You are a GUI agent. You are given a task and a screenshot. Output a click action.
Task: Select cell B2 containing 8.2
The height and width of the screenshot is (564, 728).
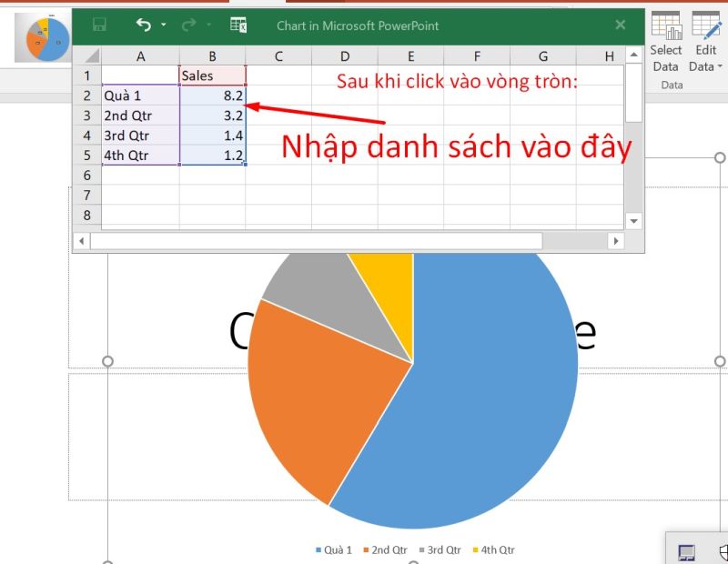tap(212, 96)
